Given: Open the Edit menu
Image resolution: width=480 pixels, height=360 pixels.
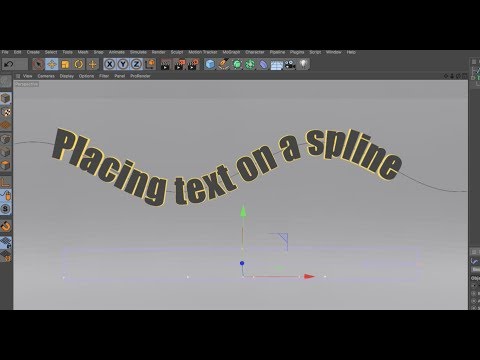Looking at the screenshot, I should [x=17, y=52].
